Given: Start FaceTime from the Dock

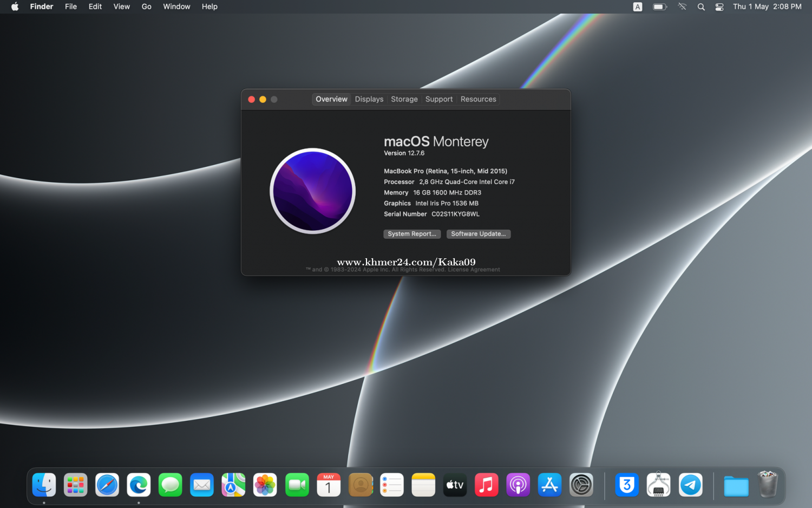Looking at the screenshot, I should click(x=297, y=485).
